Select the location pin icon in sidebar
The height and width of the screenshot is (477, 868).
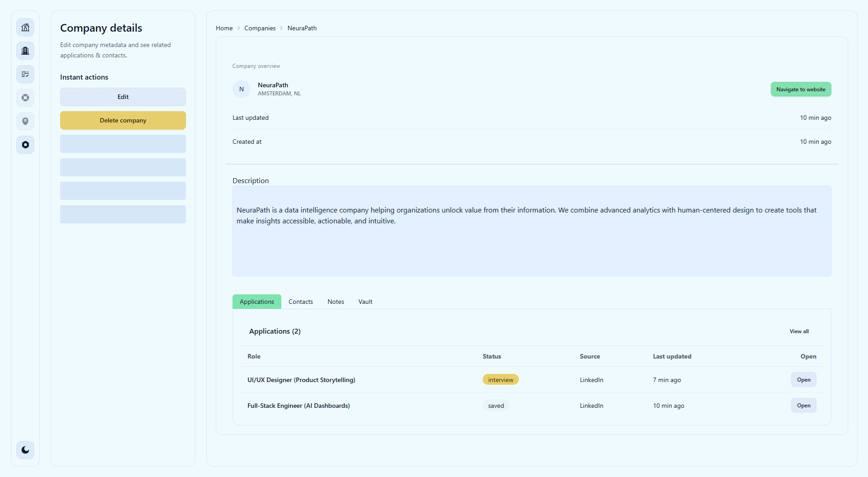[25, 121]
